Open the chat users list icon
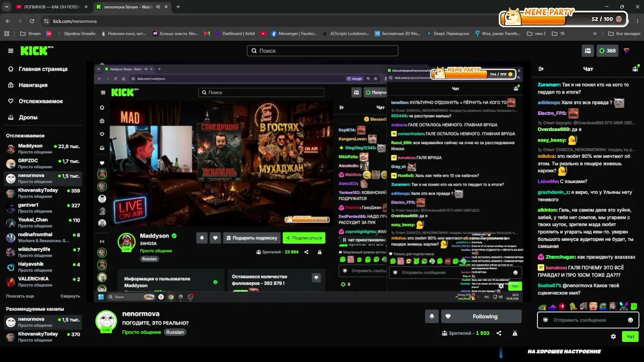Viewport: 644px width, 362px height. click(x=635, y=69)
